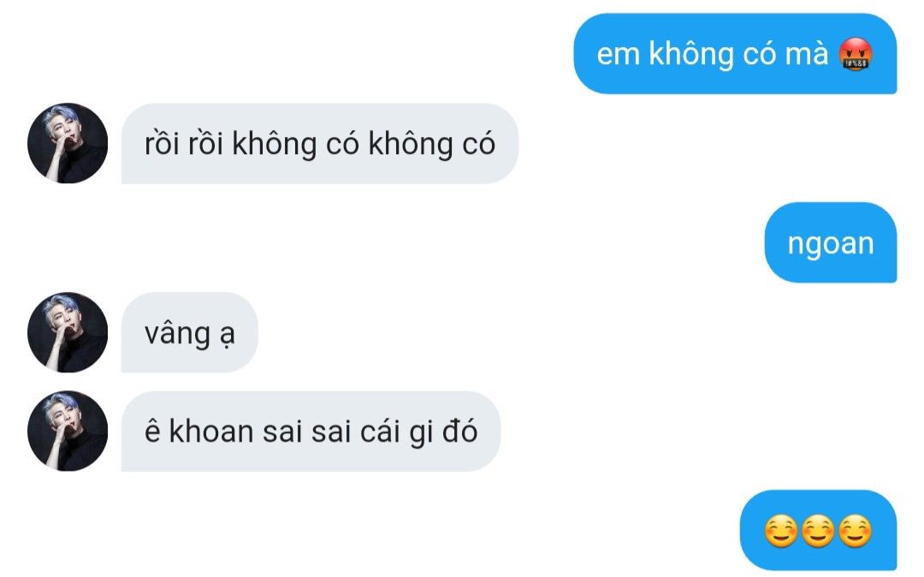The image size is (924, 577).
Task: Tap the profile picture next to "vâng ạ"
Action: pos(68,332)
